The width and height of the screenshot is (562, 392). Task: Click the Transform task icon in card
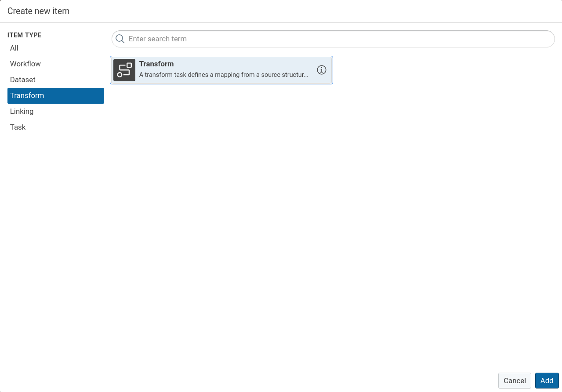124,70
